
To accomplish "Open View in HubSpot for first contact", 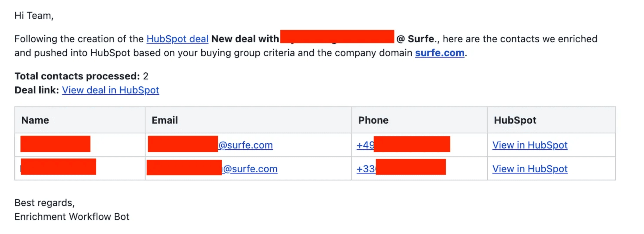I will [x=530, y=145].
